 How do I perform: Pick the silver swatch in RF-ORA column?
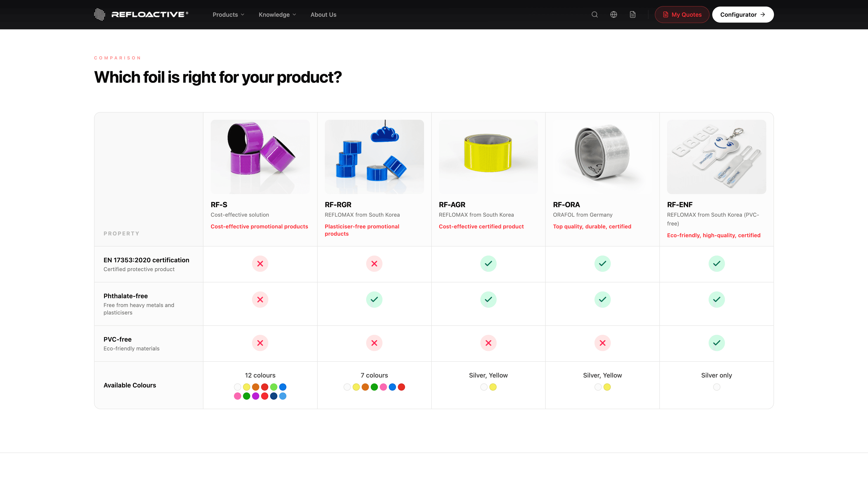coord(598,387)
